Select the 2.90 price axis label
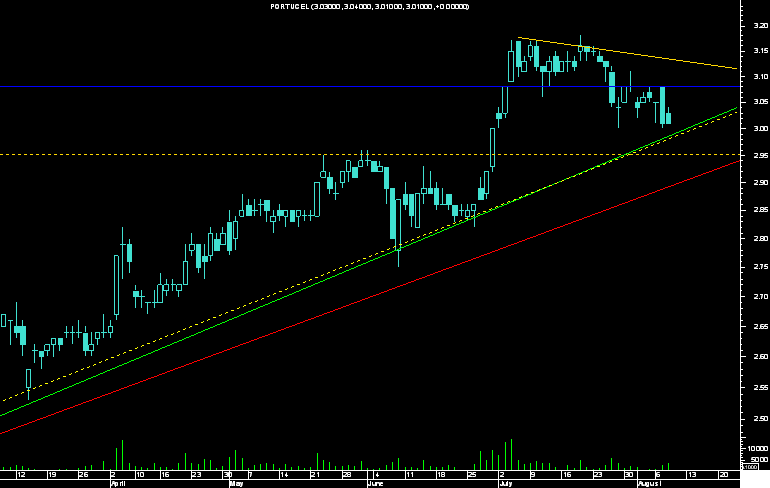 [x=761, y=182]
